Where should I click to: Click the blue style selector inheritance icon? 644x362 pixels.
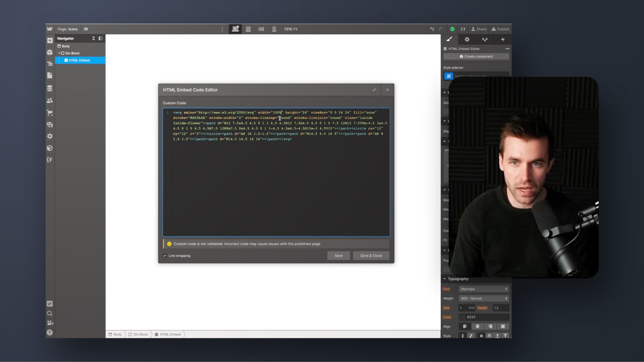click(448, 76)
